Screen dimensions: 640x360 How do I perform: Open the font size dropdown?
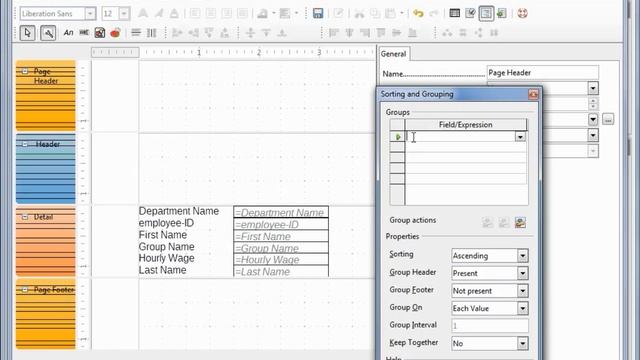click(124, 13)
